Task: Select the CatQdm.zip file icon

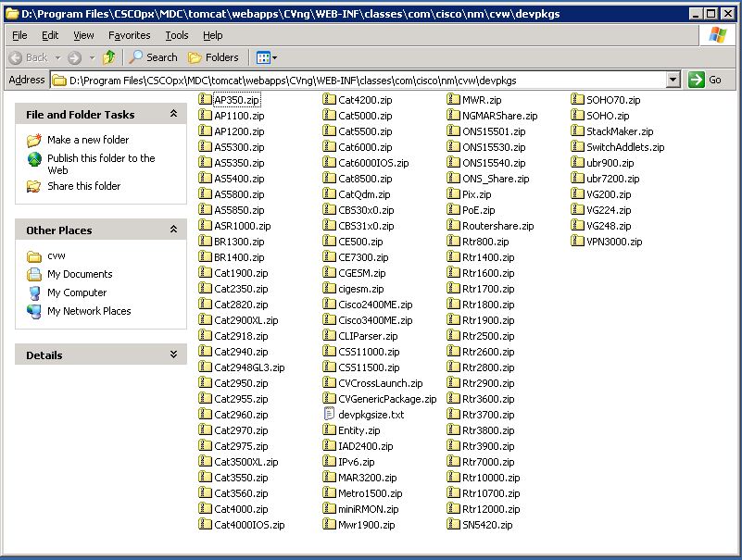Action: [329, 194]
